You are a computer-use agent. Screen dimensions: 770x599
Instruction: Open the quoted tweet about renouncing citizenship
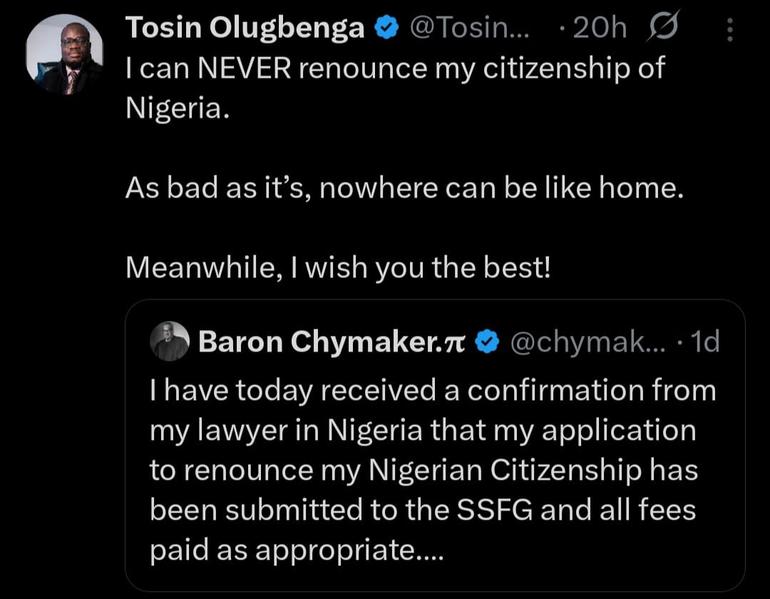click(x=435, y=445)
